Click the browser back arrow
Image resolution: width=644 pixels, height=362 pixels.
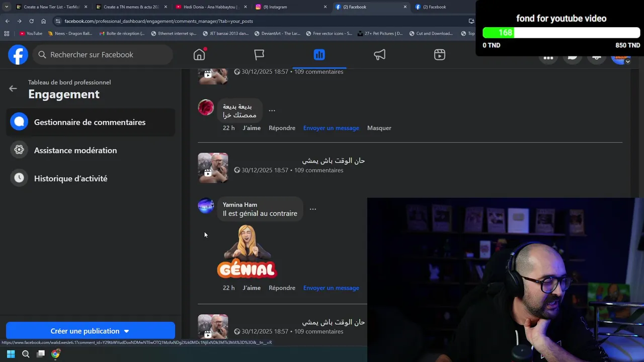tap(7, 21)
